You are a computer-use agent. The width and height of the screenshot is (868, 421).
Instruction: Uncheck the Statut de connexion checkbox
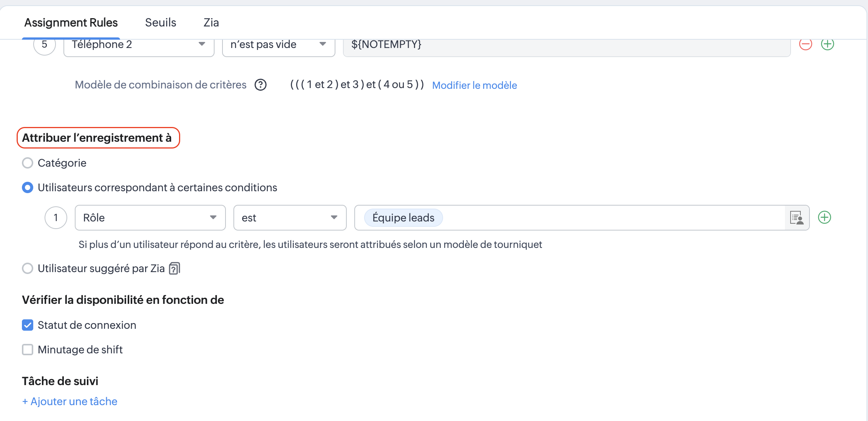point(28,325)
